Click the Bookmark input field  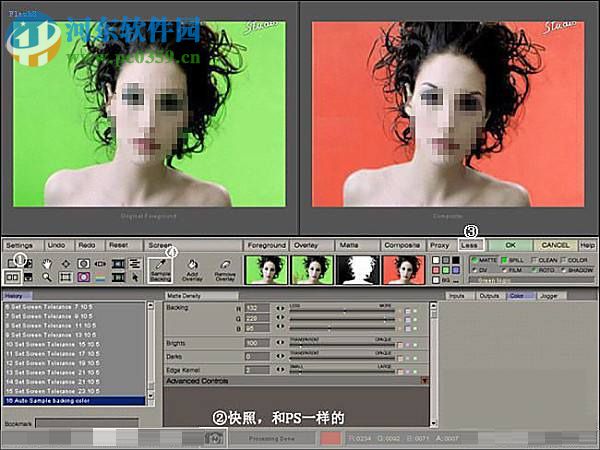click(87, 423)
